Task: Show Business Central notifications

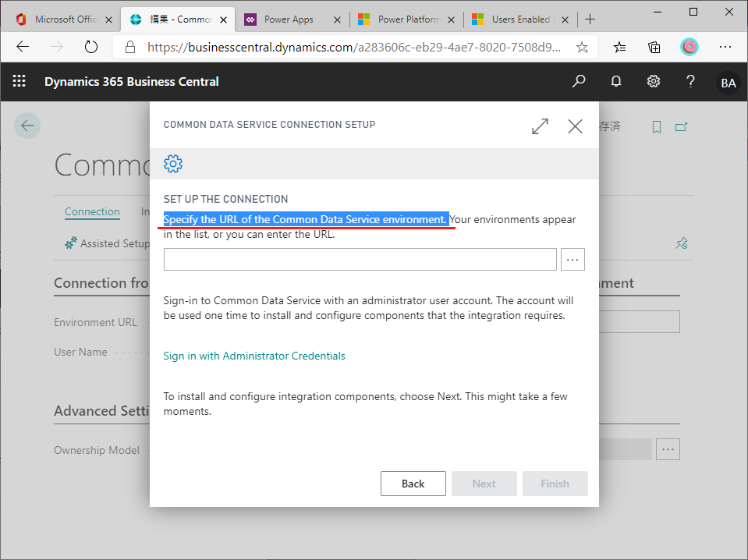Action: pos(616,81)
